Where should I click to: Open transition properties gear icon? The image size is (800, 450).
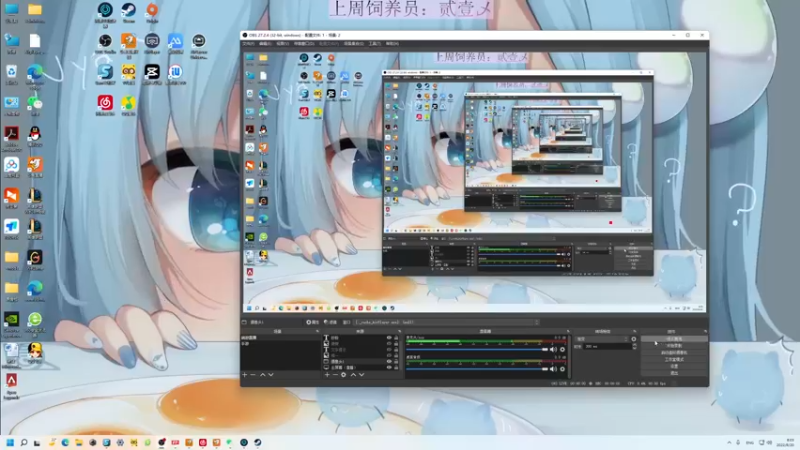[x=634, y=339]
